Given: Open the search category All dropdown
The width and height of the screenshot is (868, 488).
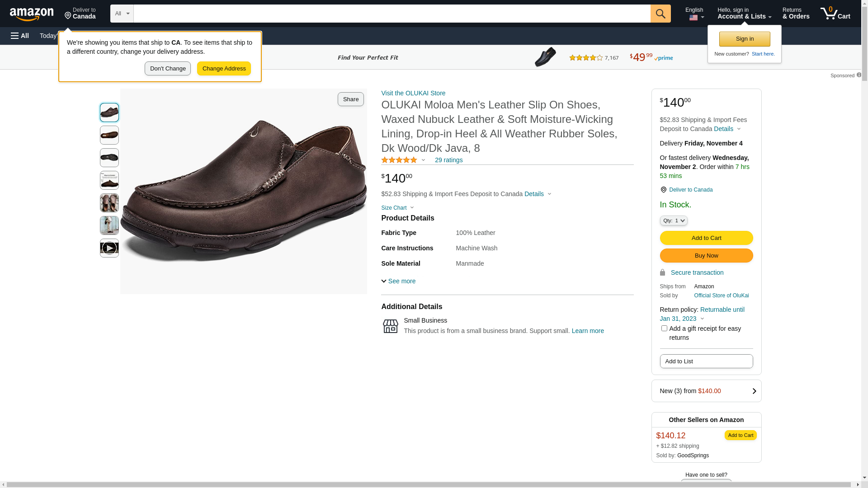Looking at the screenshot, I should [x=122, y=14].
